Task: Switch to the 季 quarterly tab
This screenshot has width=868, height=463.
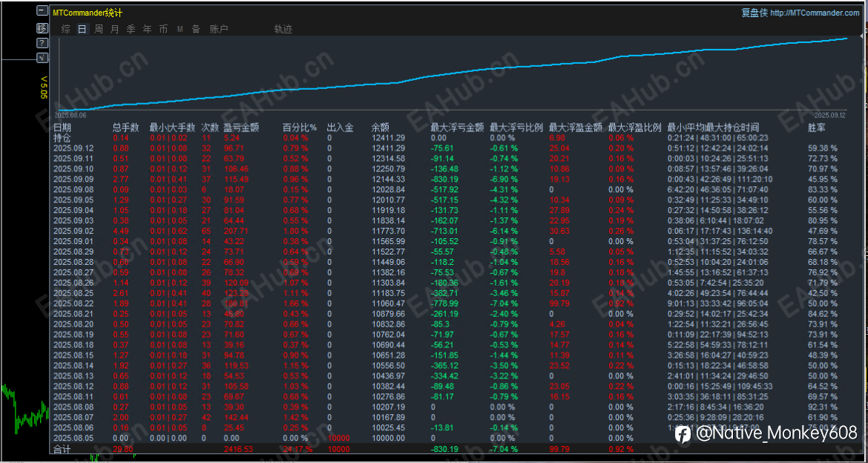Action: click(x=131, y=30)
